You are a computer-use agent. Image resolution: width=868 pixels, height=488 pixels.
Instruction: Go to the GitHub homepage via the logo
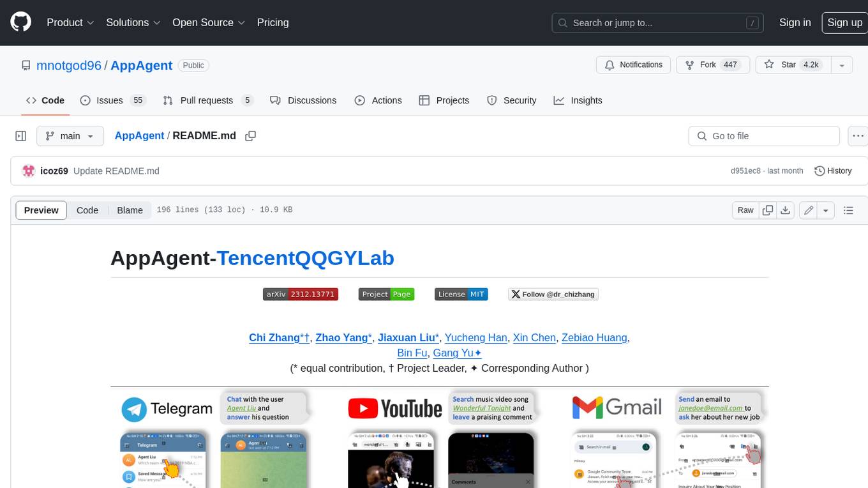[20, 22]
